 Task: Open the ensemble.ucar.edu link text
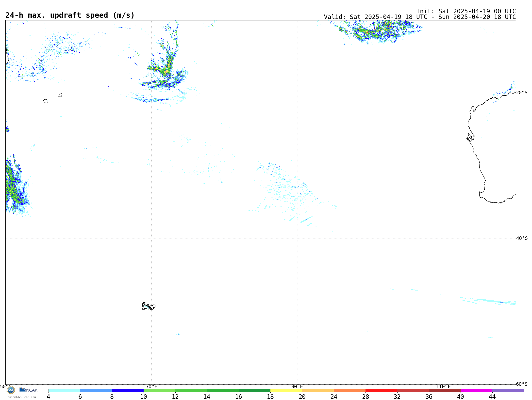point(22,397)
